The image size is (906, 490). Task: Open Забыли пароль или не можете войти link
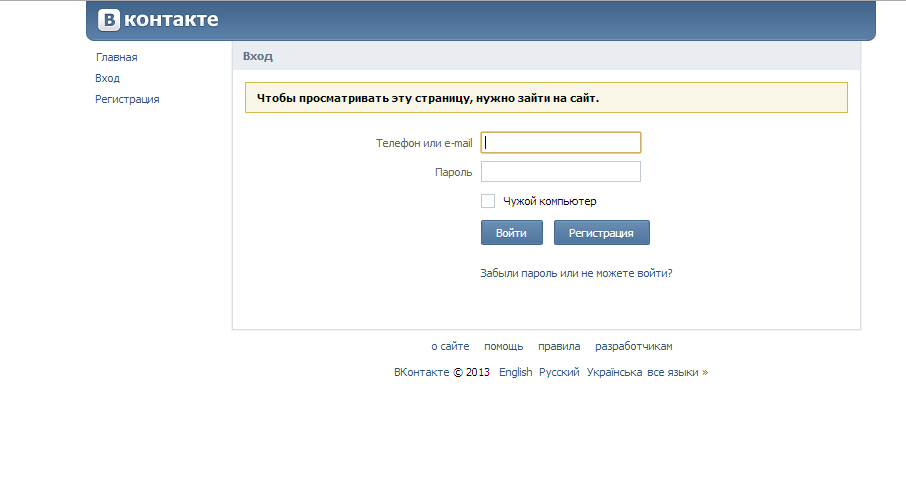click(x=576, y=273)
